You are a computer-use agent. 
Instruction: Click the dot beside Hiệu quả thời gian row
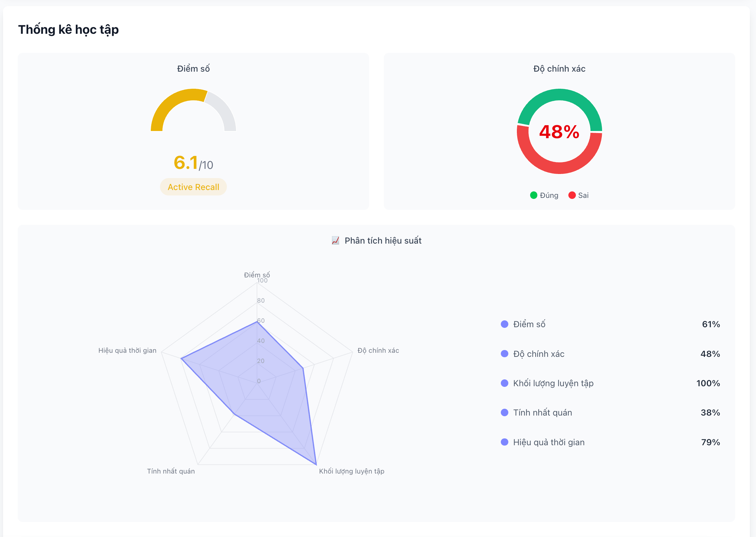click(x=505, y=442)
